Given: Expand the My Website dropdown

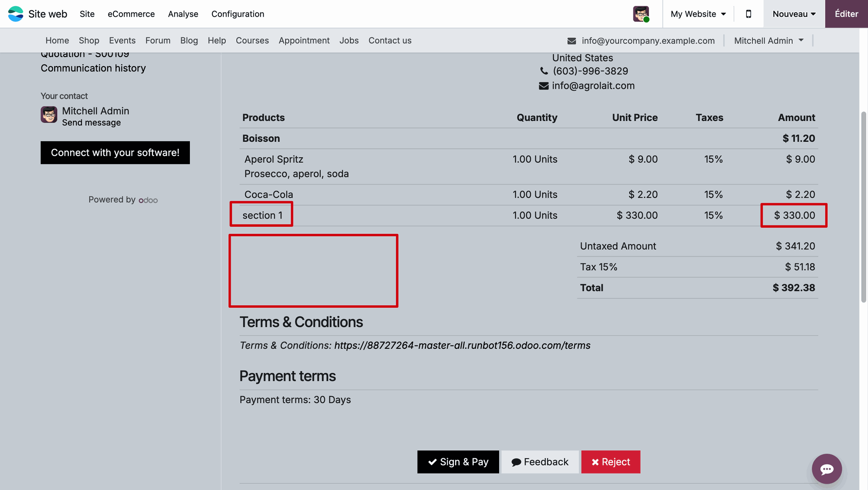Looking at the screenshot, I should [x=698, y=14].
